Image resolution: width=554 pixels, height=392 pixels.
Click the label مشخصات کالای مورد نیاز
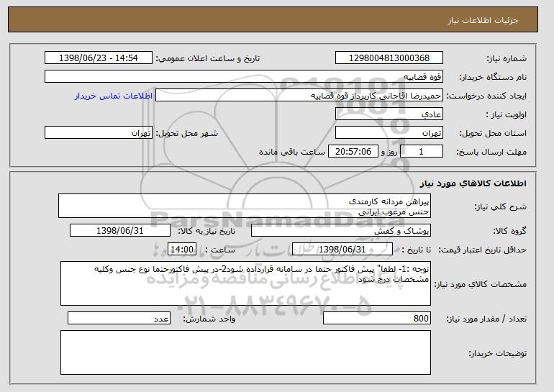click(480, 284)
